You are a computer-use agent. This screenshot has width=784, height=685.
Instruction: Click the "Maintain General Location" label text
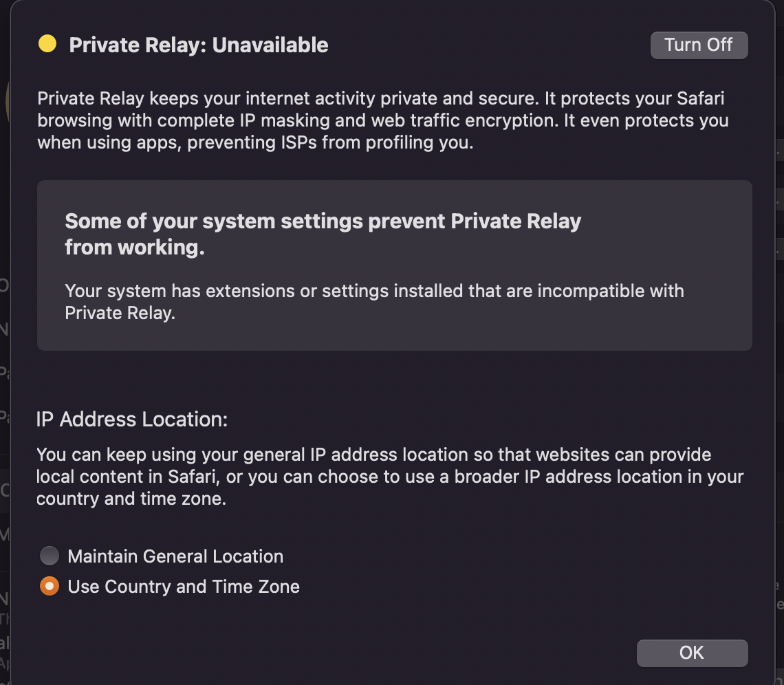175,556
